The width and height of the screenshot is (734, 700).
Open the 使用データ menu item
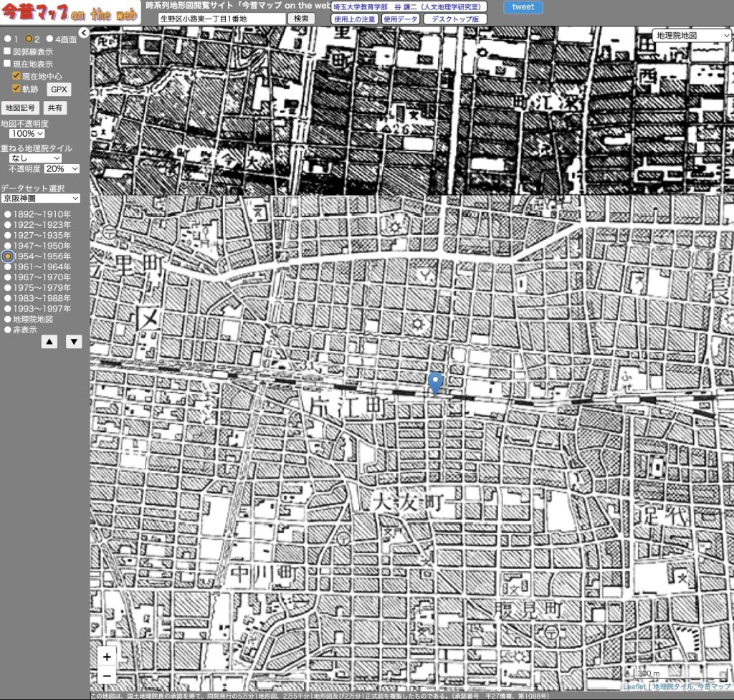pos(401,19)
